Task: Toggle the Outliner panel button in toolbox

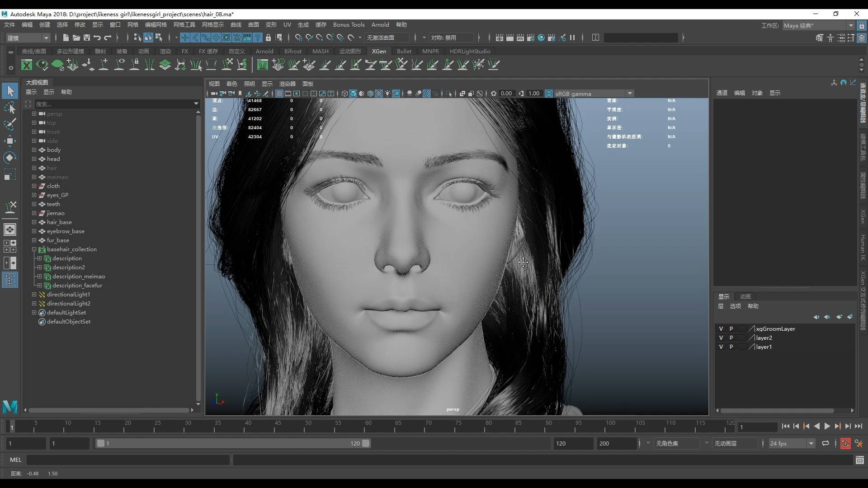Action: tap(9, 280)
